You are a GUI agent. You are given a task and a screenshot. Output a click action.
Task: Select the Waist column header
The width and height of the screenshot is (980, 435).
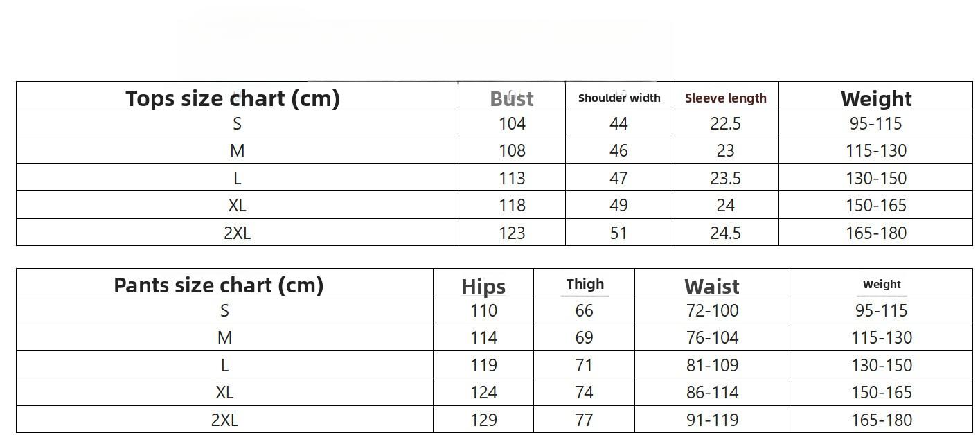712,285
